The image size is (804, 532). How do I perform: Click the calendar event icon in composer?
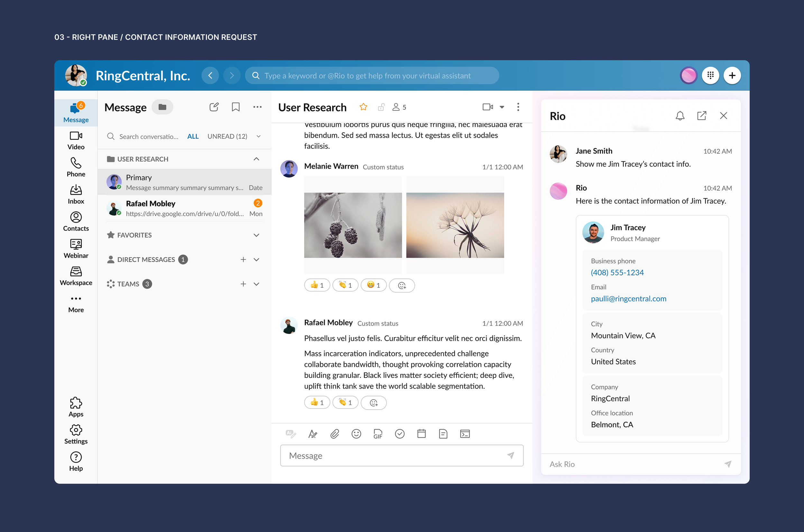421,434
